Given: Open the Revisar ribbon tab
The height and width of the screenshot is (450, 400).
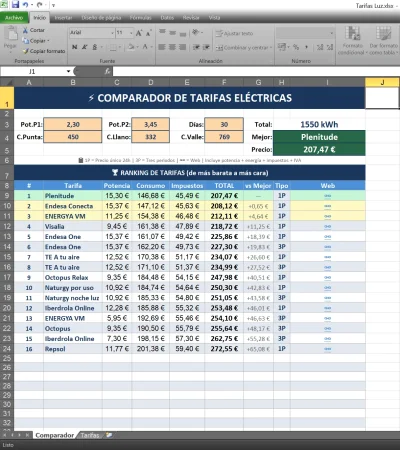Looking at the screenshot, I should (191, 18).
